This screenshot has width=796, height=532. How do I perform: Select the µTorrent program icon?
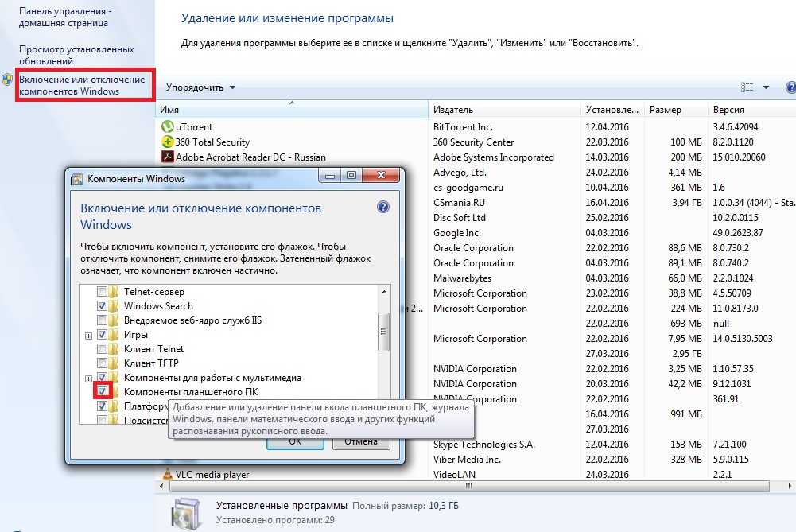coord(167,126)
